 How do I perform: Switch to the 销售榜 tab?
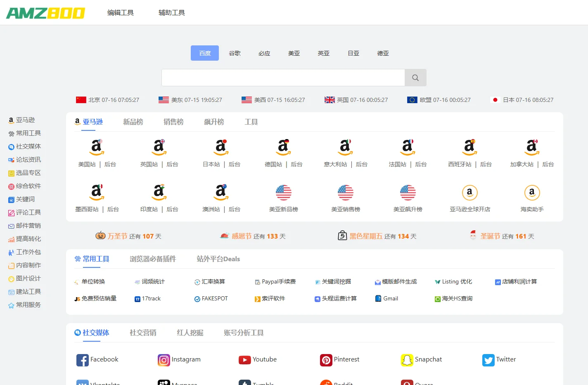[173, 122]
